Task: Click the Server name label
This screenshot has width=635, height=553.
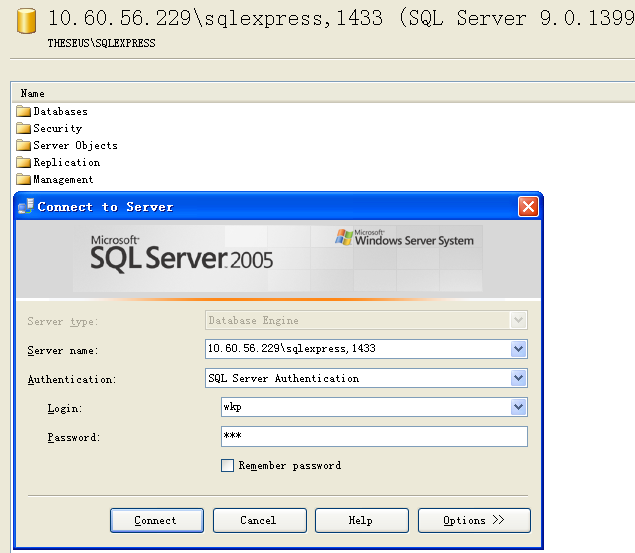Action: pyautogui.click(x=63, y=351)
